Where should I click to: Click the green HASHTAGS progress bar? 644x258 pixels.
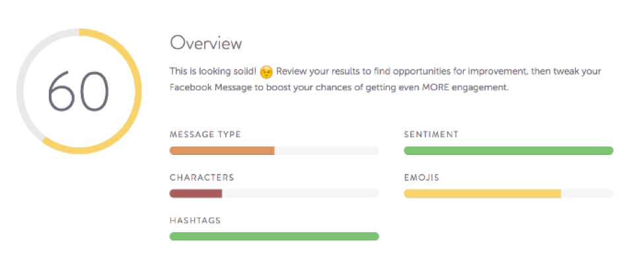(x=274, y=236)
